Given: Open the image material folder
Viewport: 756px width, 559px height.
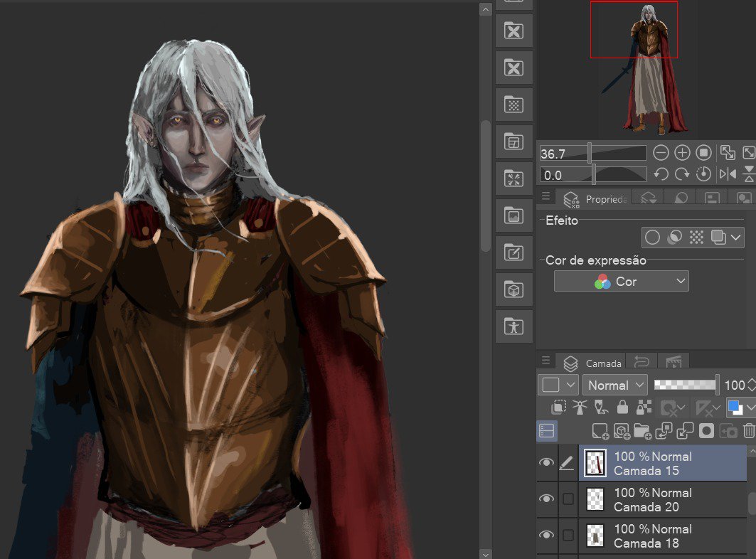Looking at the screenshot, I should click(x=514, y=215).
